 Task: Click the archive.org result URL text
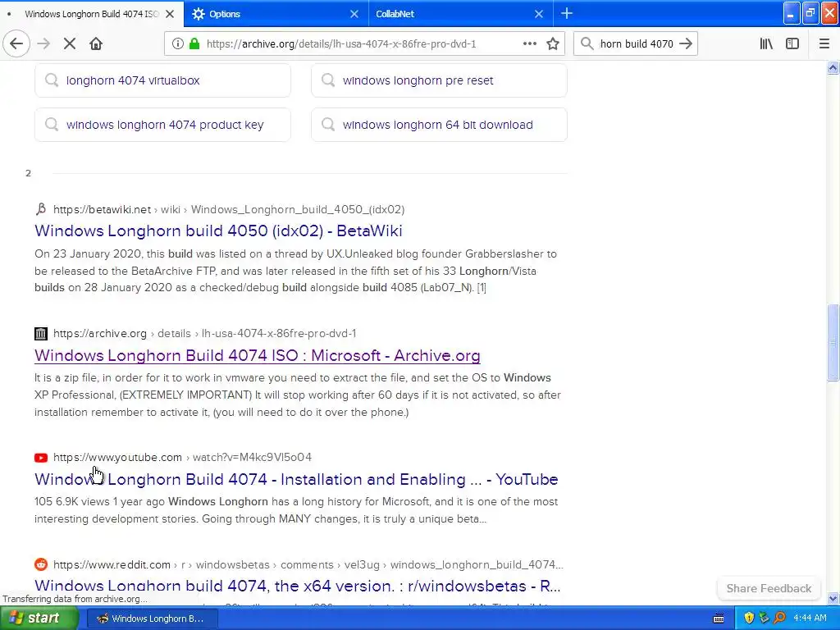204,333
